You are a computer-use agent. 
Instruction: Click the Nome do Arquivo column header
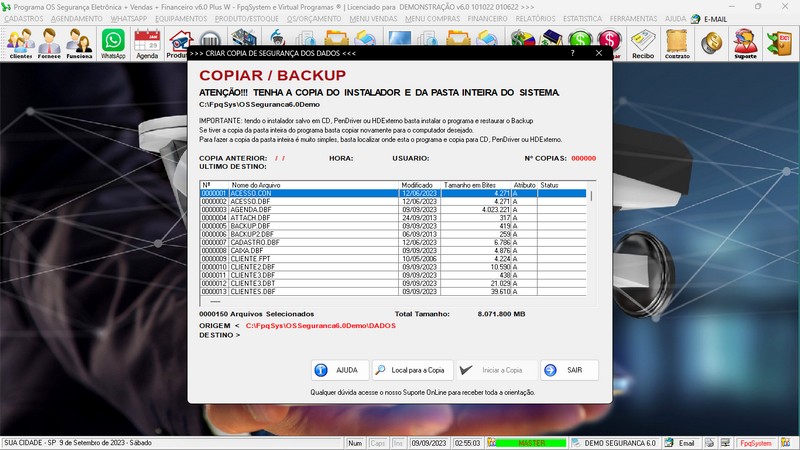tap(313, 185)
